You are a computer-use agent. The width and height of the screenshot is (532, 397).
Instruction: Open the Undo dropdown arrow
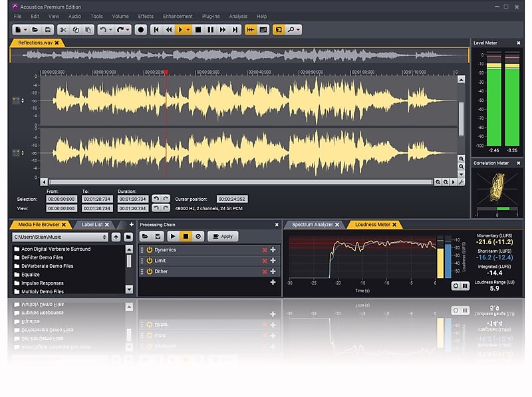[111, 29]
